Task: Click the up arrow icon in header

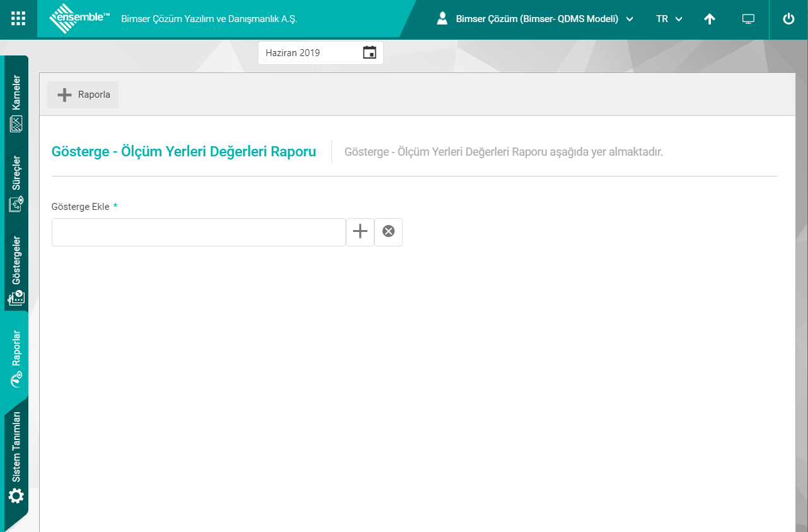Action: point(710,19)
